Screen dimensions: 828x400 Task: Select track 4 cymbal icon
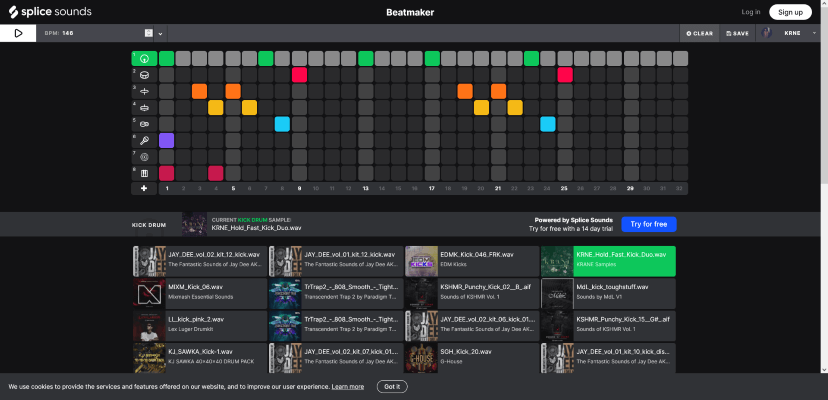pos(144,108)
